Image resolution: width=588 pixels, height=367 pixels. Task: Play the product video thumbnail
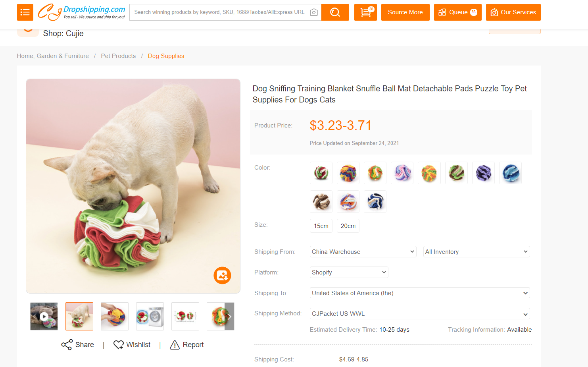point(44,317)
